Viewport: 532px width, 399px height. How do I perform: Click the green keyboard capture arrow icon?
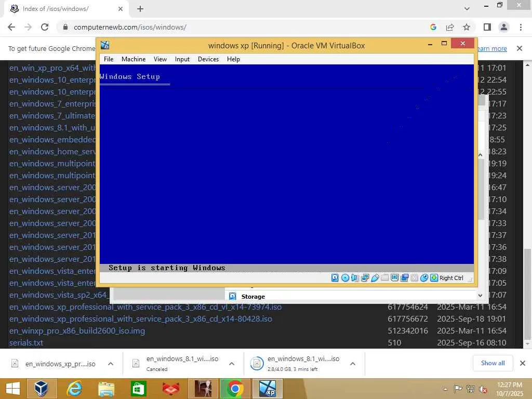[x=434, y=278]
